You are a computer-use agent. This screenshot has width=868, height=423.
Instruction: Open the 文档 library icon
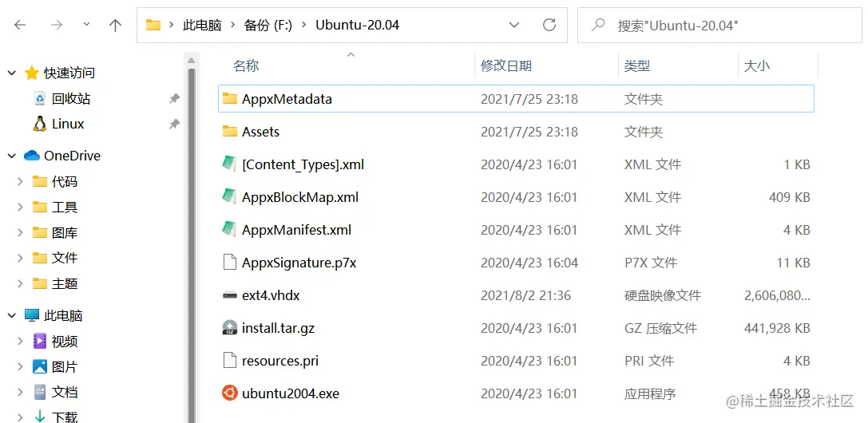coord(39,392)
